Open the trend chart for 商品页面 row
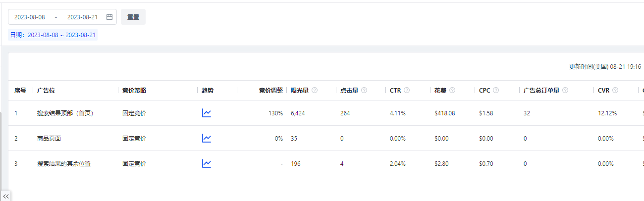644x201 pixels. click(x=207, y=139)
